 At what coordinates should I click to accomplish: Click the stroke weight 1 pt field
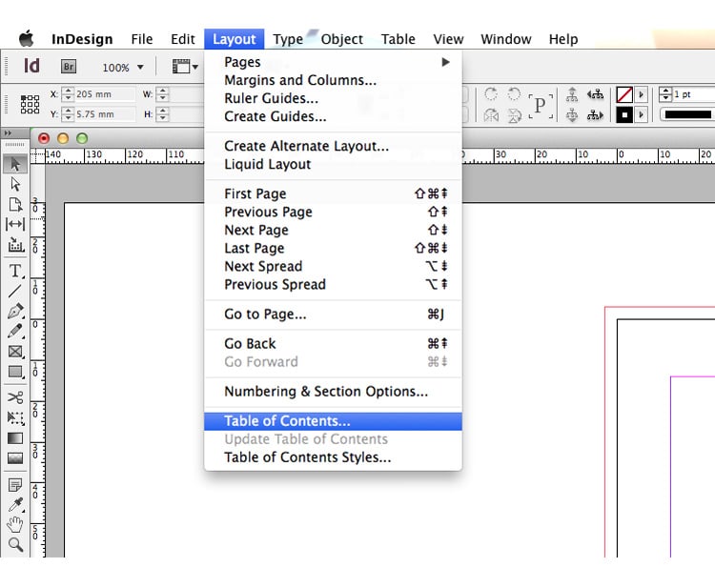(x=693, y=94)
